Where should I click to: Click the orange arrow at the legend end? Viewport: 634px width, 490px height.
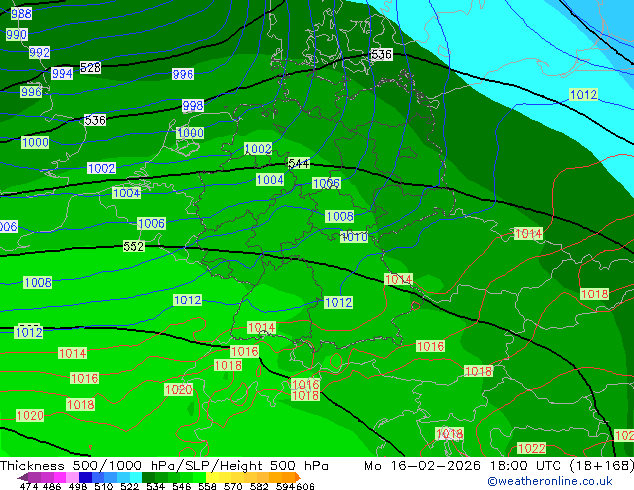(298, 477)
